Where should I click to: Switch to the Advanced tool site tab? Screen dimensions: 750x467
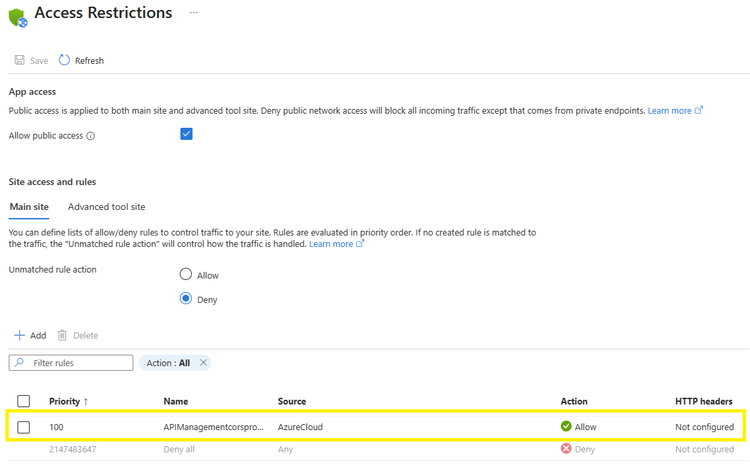click(x=106, y=207)
